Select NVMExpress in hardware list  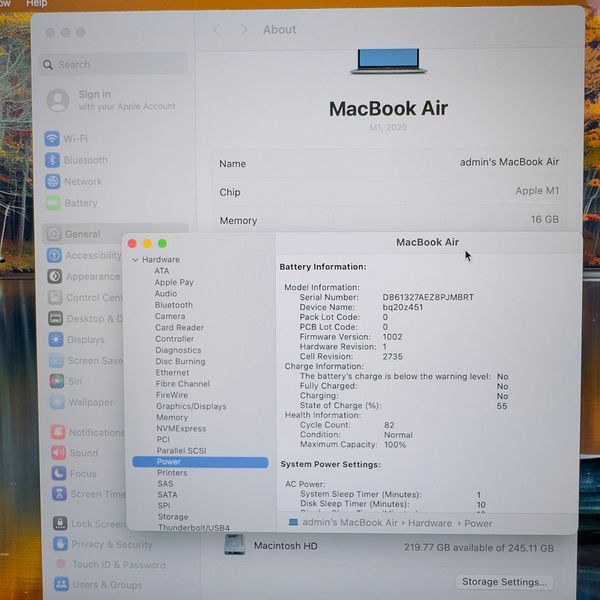pos(181,429)
